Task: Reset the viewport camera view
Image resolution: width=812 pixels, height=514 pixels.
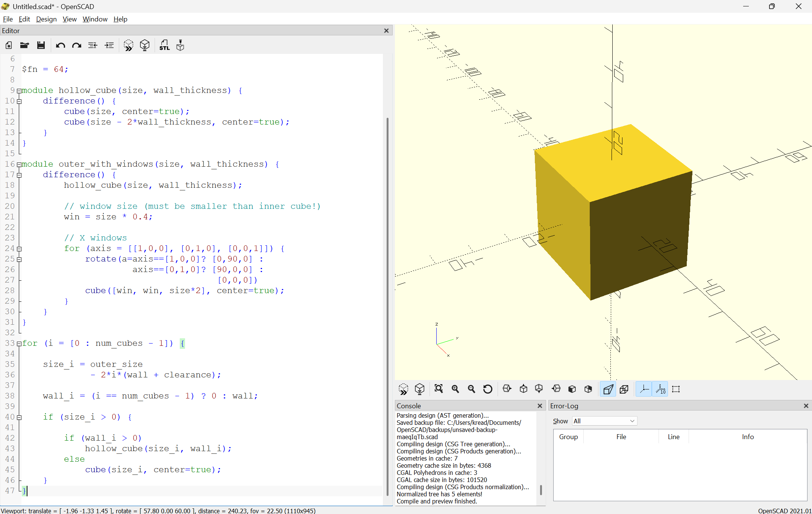Action: (487, 389)
